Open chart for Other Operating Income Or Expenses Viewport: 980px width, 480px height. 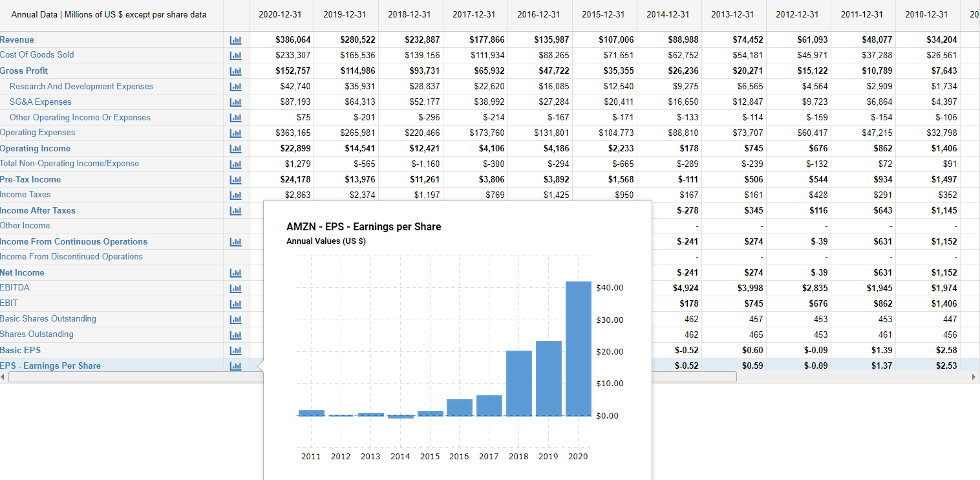(234, 117)
